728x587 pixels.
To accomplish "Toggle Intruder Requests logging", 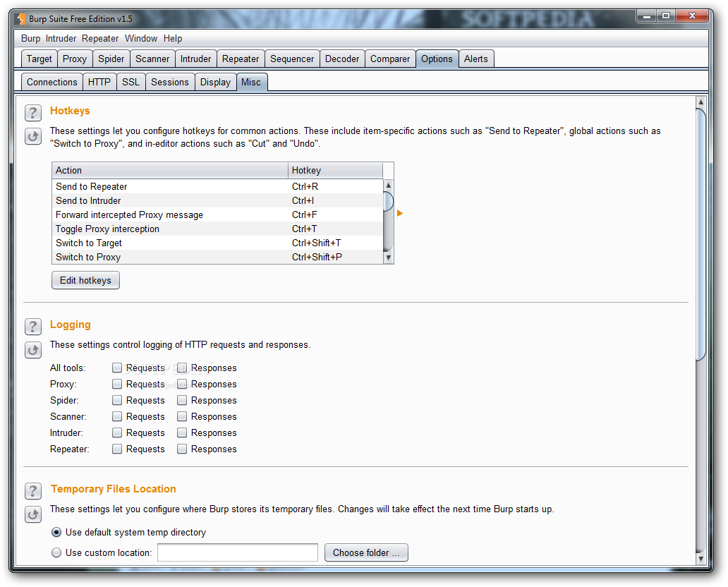I will click(117, 432).
